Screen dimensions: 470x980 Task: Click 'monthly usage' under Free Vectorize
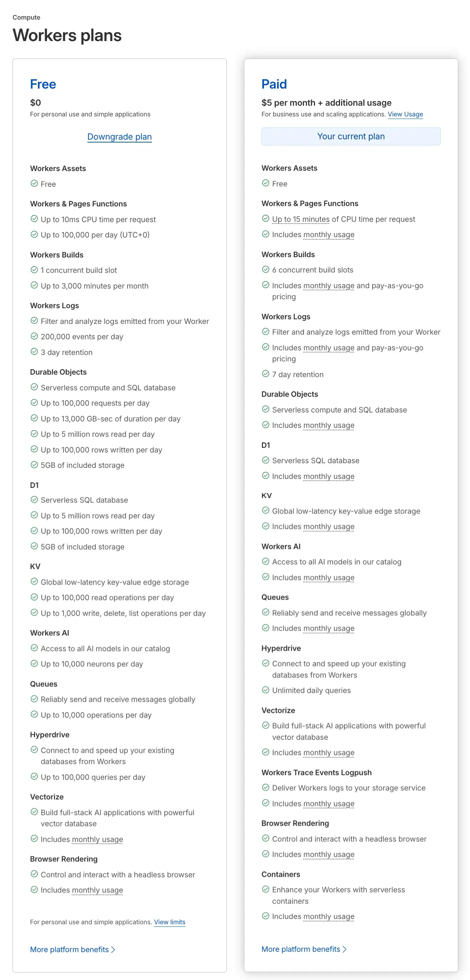97,839
